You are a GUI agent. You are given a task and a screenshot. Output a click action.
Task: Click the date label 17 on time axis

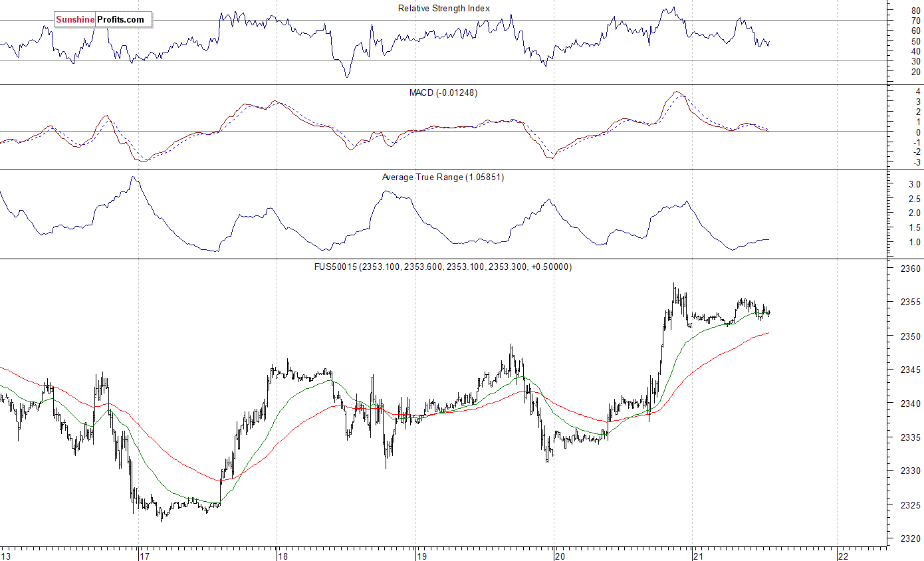pos(146,556)
